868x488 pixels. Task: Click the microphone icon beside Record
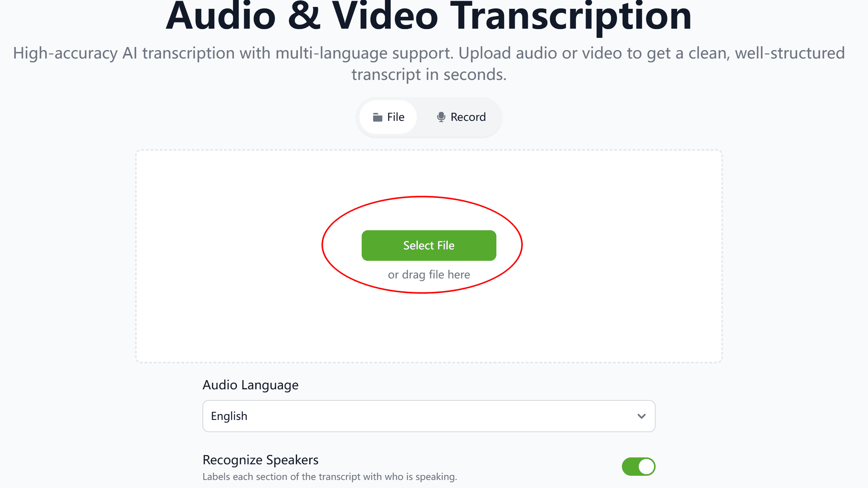pyautogui.click(x=441, y=117)
